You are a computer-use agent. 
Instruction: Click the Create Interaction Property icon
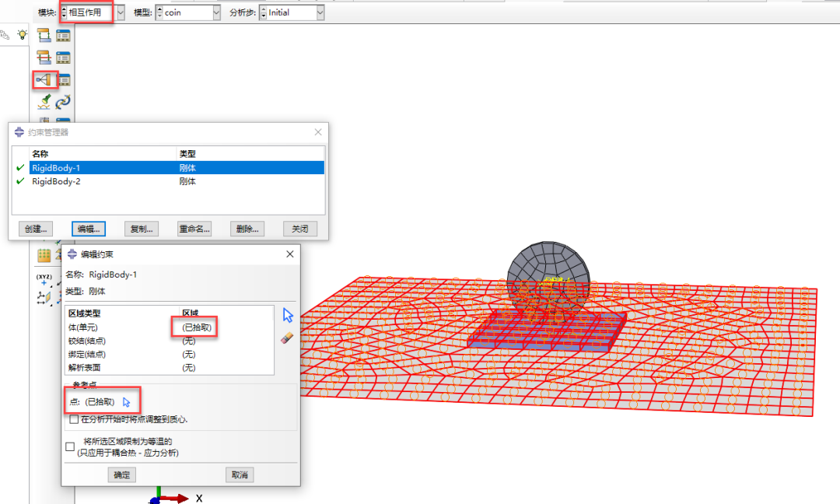click(44, 58)
